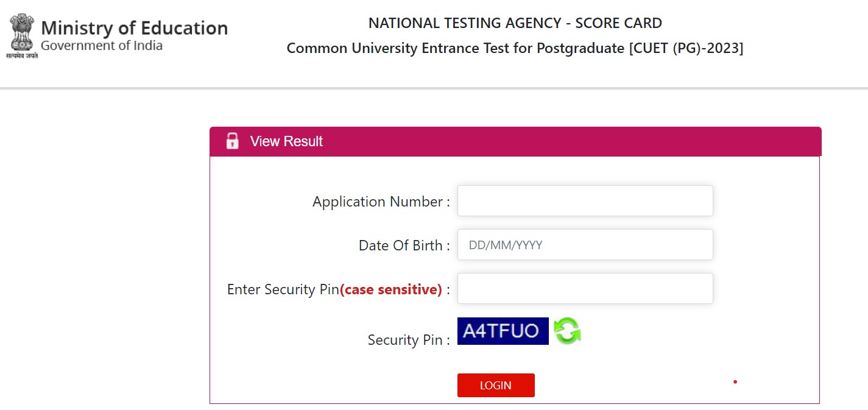
Task: Click the lock icon beside View Result
Action: click(x=233, y=141)
